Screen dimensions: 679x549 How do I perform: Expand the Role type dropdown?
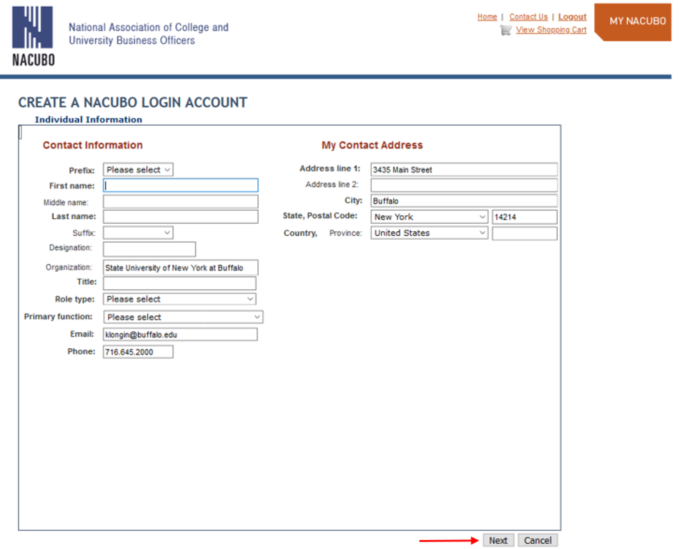point(179,299)
